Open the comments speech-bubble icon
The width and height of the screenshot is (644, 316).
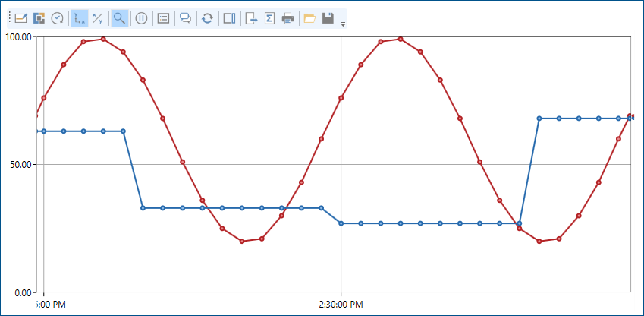186,18
